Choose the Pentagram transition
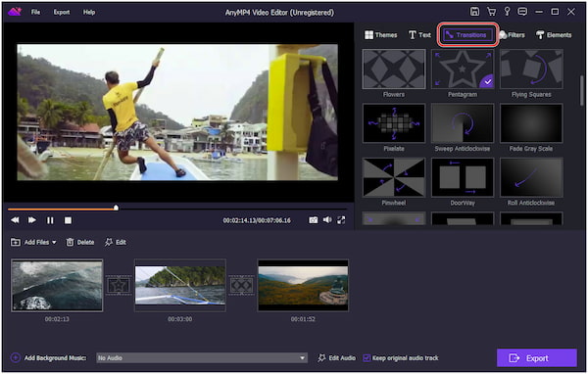This screenshot has width=588, height=374. [463, 70]
